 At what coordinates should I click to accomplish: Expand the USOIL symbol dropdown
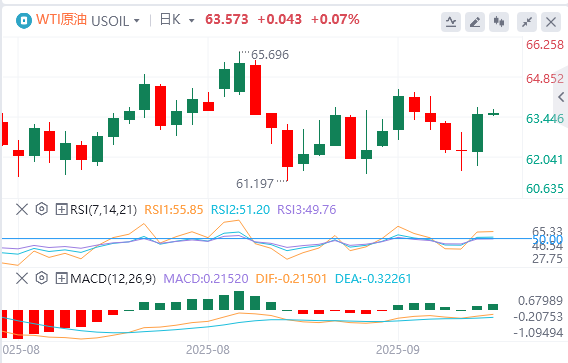click(137, 21)
